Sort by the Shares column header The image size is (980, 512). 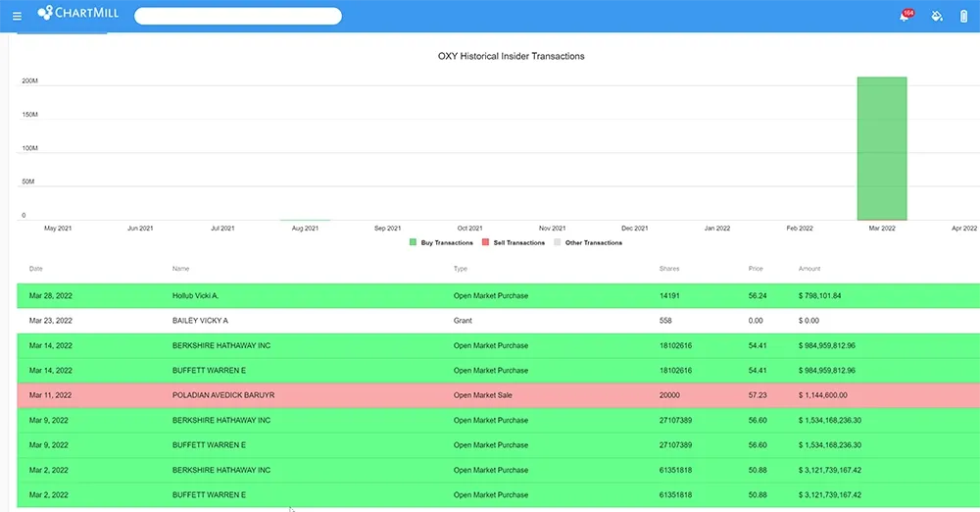[x=668, y=269]
